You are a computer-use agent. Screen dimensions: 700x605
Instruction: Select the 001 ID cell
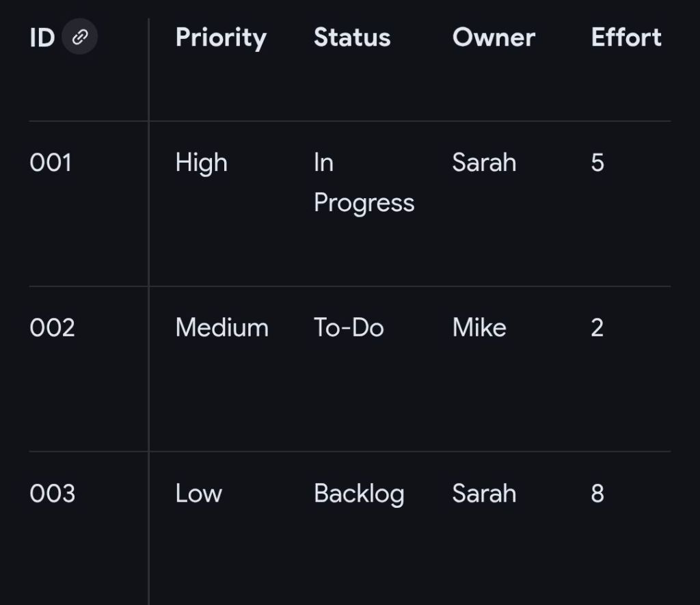pos(51,163)
